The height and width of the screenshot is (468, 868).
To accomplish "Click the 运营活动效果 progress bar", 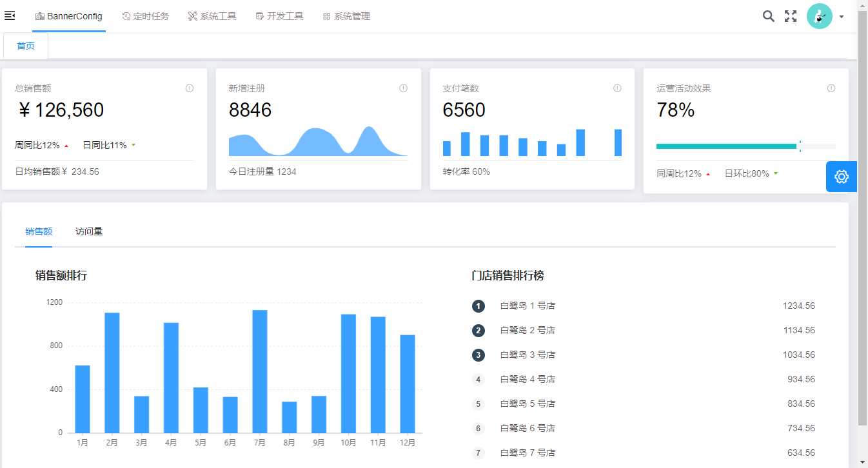I will click(x=746, y=146).
